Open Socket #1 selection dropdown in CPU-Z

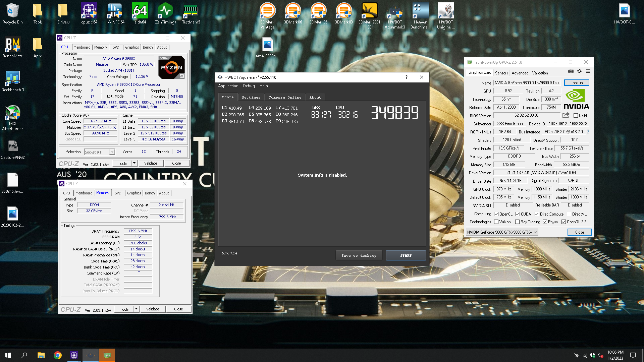point(100,152)
